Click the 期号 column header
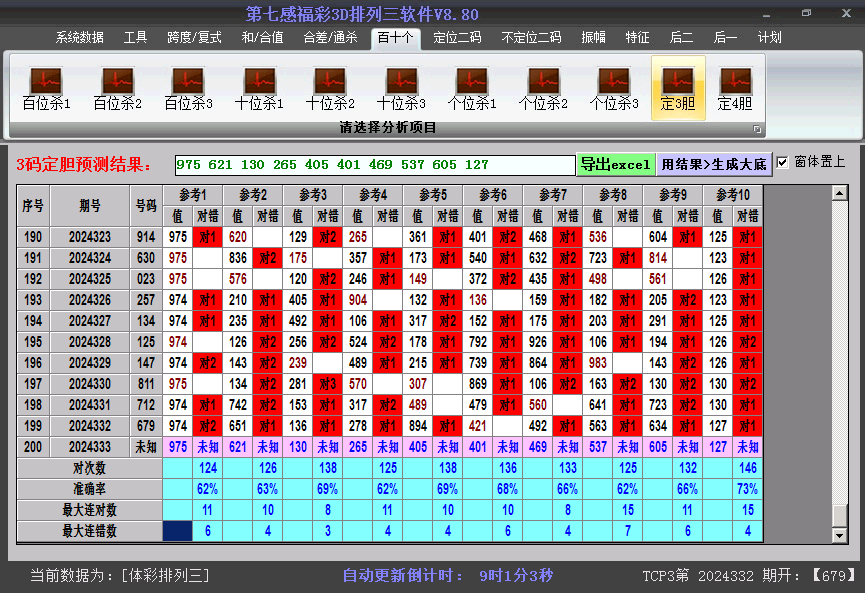This screenshot has width=865, height=593. coord(90,206)
